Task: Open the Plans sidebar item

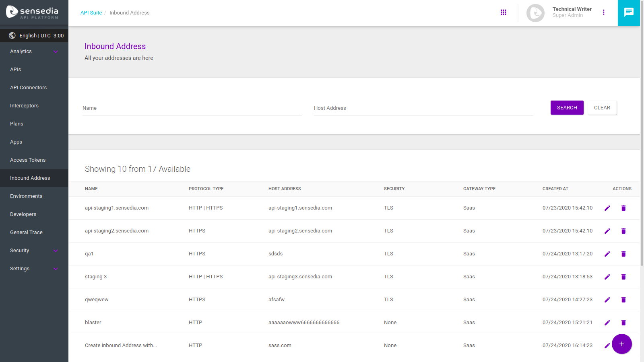Action: [x=17, y=123]
